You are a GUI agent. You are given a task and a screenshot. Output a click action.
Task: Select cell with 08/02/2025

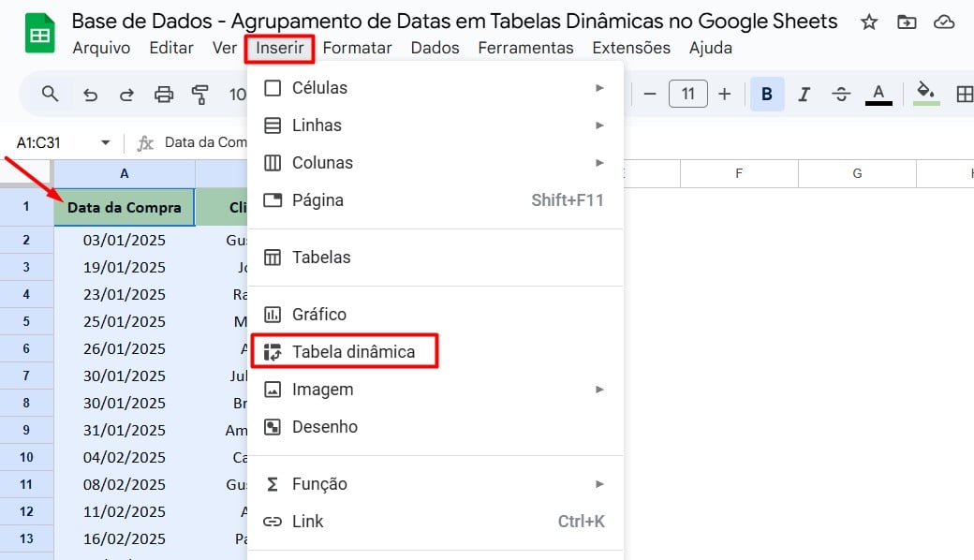pyautogui.click(x=125, y=484)
